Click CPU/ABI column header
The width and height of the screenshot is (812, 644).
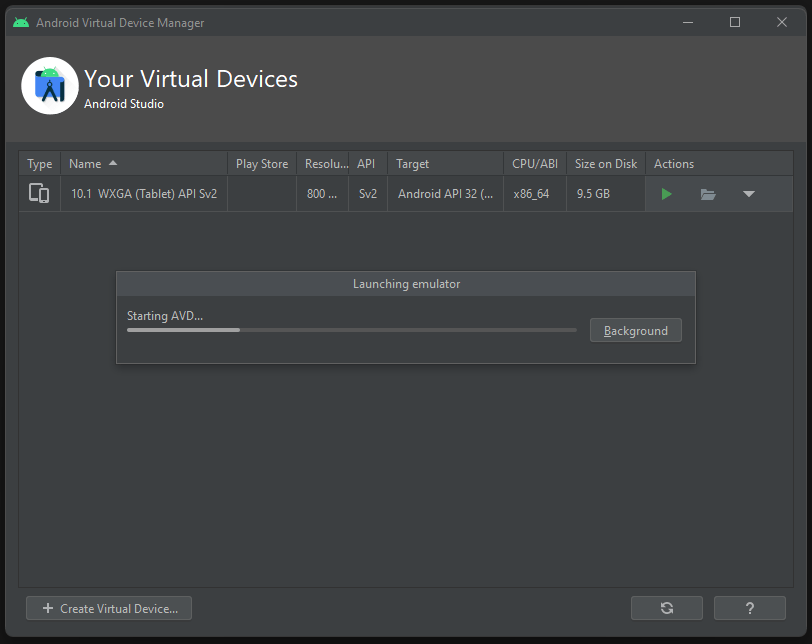pyautogui.click(x=535, y=164)
